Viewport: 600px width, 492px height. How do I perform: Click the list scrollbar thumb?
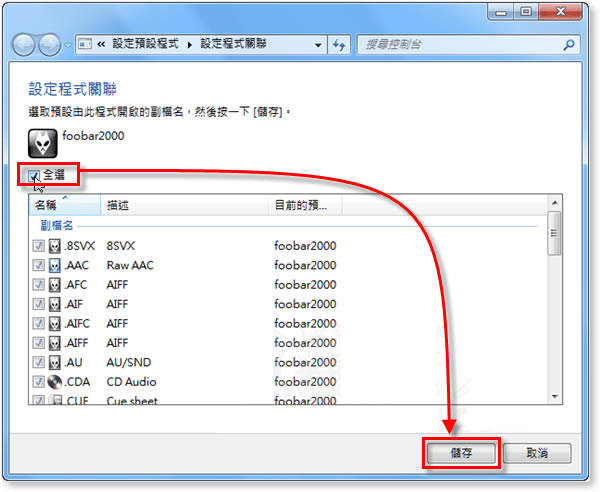pos(554,233)
